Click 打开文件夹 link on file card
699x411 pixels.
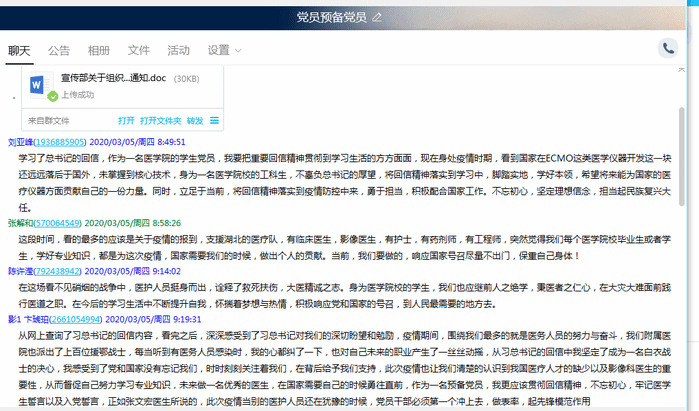[161, 120]
